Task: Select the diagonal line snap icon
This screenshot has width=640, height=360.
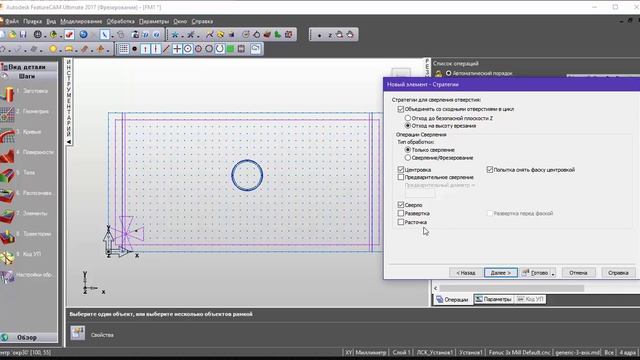Action: point(166,49)
